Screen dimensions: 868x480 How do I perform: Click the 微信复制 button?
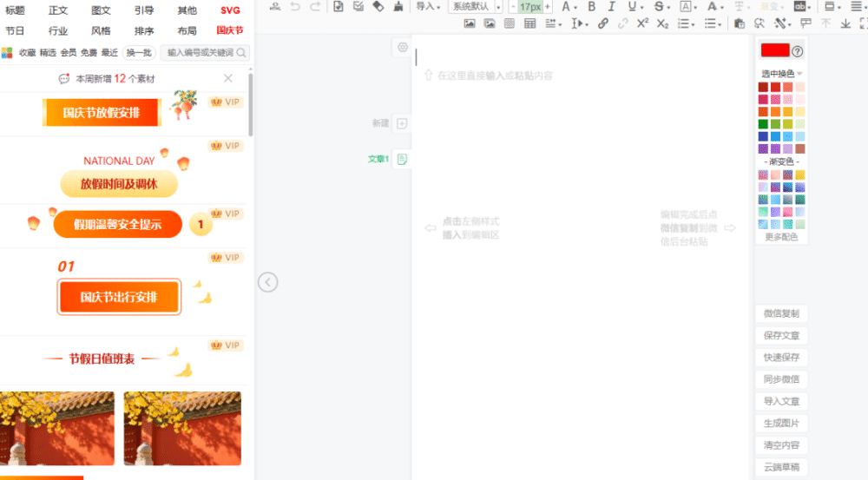pyautogui.click(x=781, y=313)
